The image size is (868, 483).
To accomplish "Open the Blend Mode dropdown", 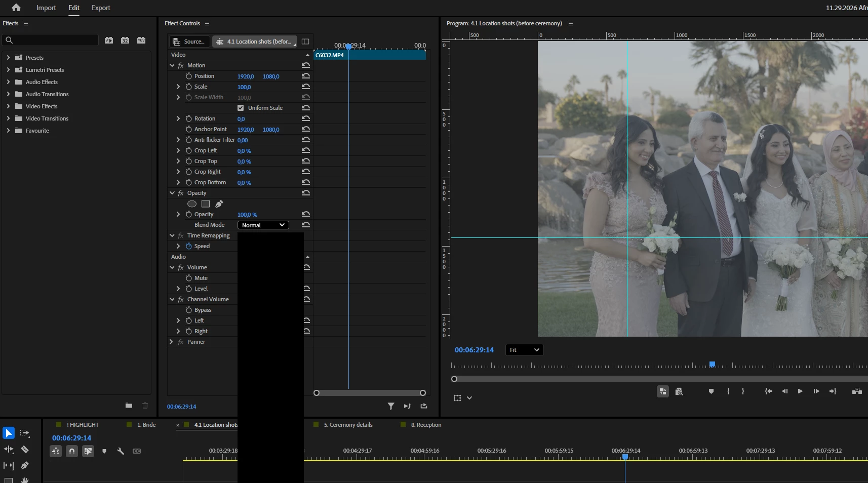I will coord(263,225).
